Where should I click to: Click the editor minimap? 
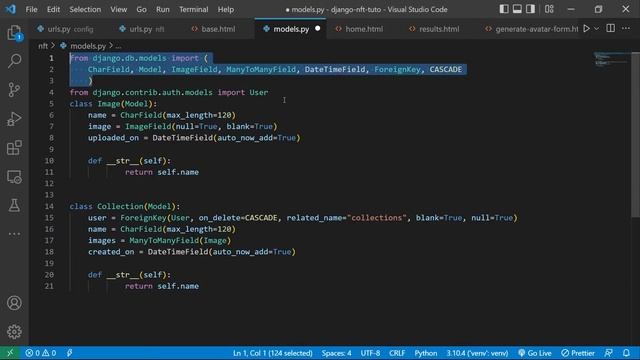click(611, 60)
